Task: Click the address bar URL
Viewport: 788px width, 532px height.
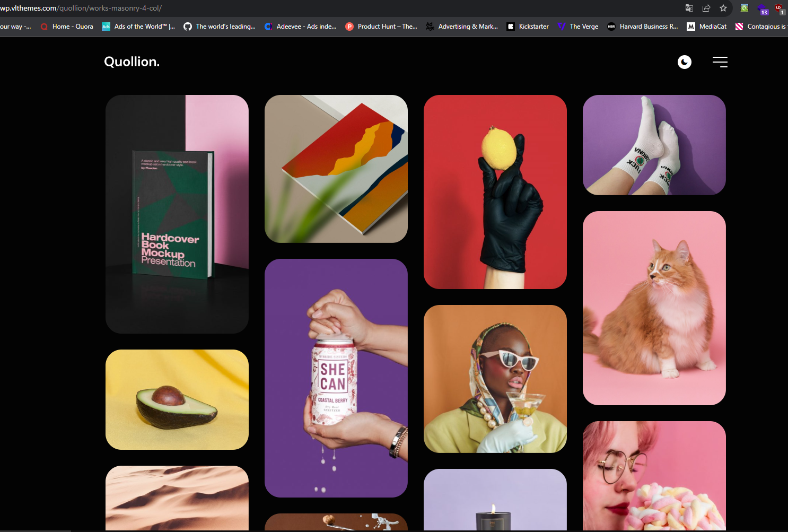Action: coord(81,8)
